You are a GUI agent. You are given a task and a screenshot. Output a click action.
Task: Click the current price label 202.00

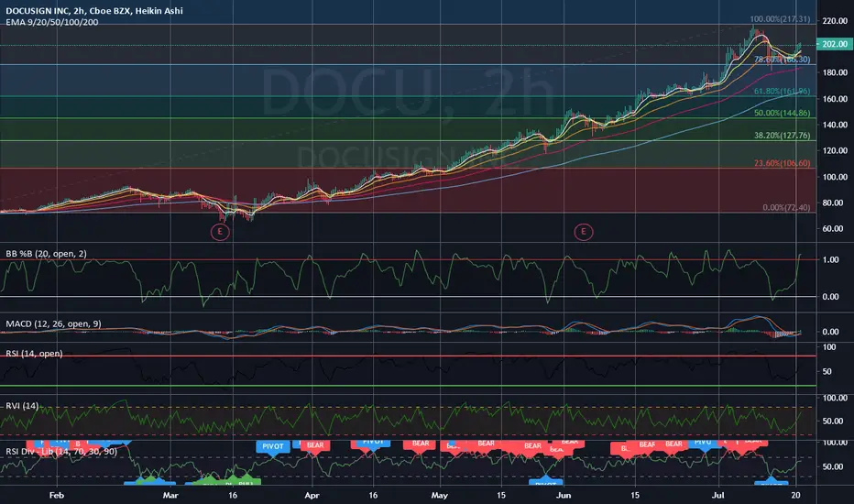tap(834, 44)
